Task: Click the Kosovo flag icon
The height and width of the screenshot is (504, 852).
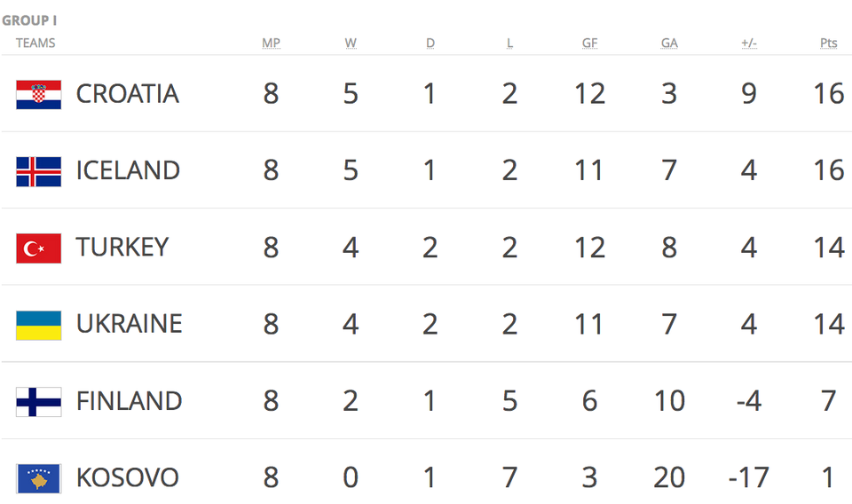Action: 38,478
